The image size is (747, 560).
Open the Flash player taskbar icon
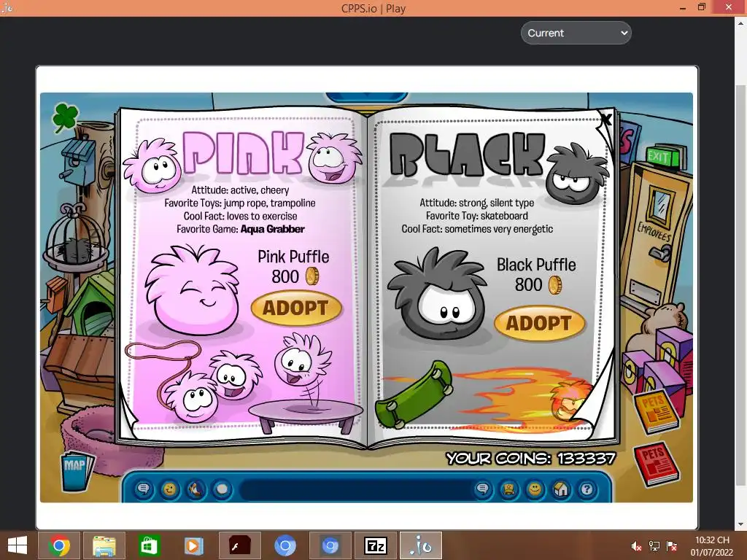coord(239,545)
